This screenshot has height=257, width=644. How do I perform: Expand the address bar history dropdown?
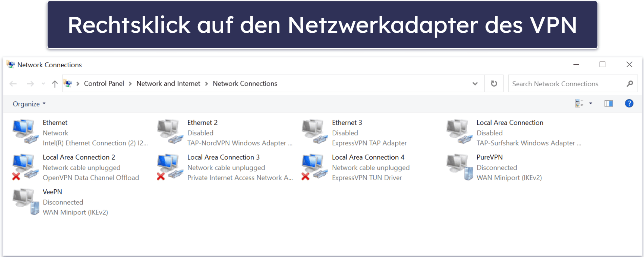click(475, 84)
